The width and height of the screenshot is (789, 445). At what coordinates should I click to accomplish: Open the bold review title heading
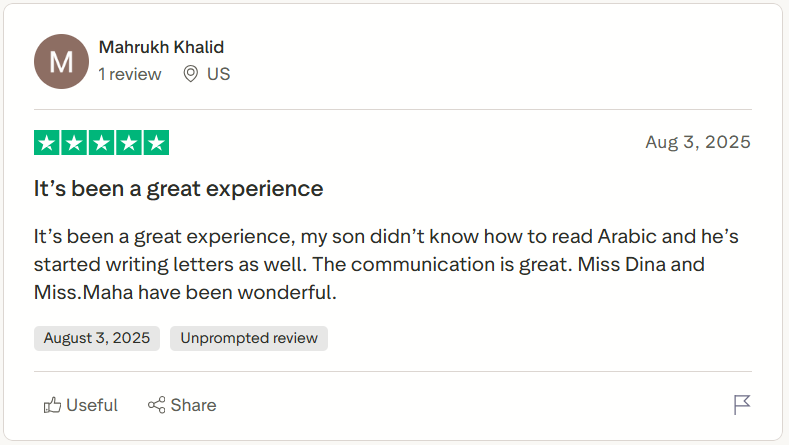(178, 188)
